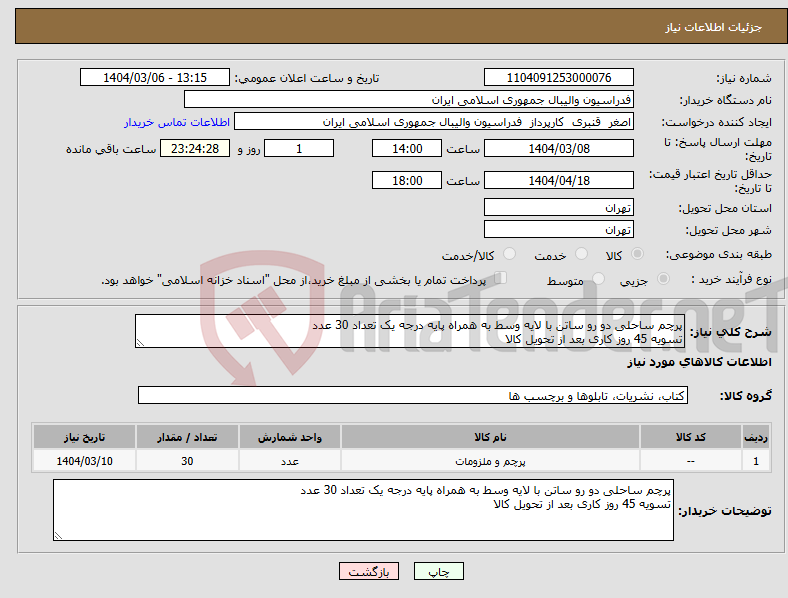Click the تاریخ نیاز column header
The width and height of the screenshot is (788, 598).
coord(84,437)
